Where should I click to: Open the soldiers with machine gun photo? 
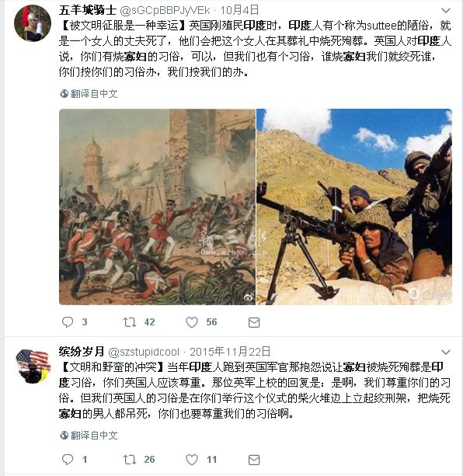click(354, 207)
